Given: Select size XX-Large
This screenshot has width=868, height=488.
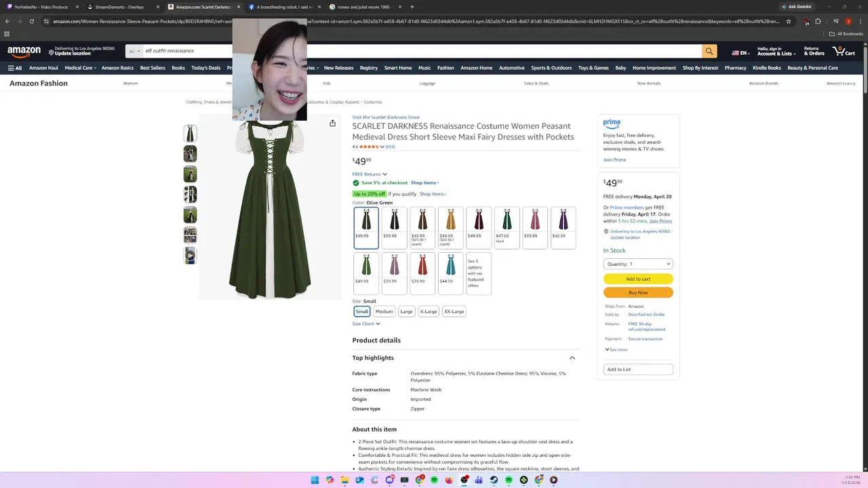Looking at the screenshot, I should [x=454, y=311].
